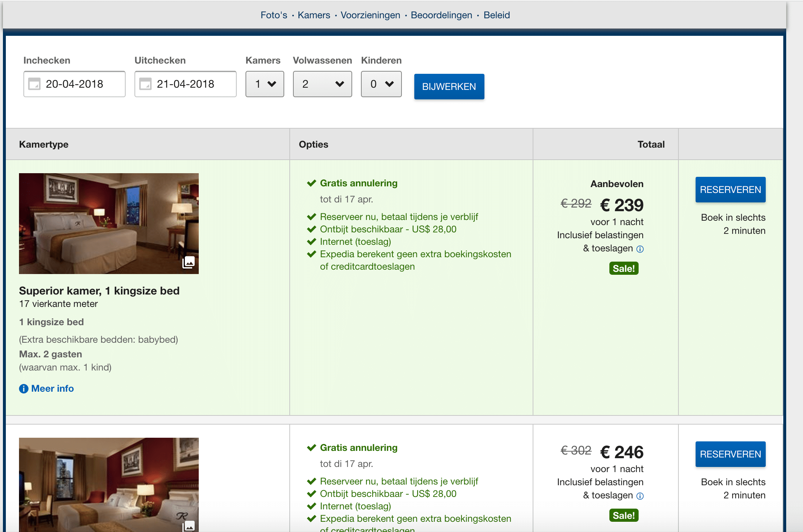This screenshot has width=803, height=532.
Task: Click the struck-through € 302 price
Action: pos(576,450)
